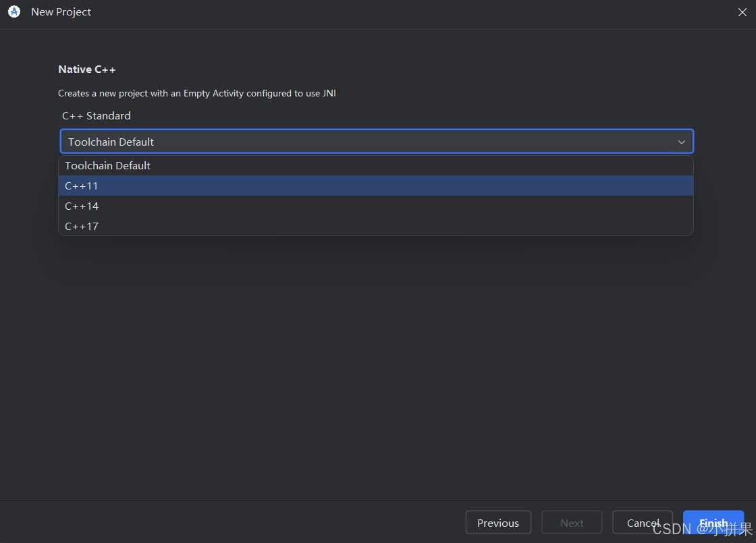The height and width of the screenshot is (543, 756).
Task: Expand the C++ Standard dropdown arrow
Action: click(681, 142)
